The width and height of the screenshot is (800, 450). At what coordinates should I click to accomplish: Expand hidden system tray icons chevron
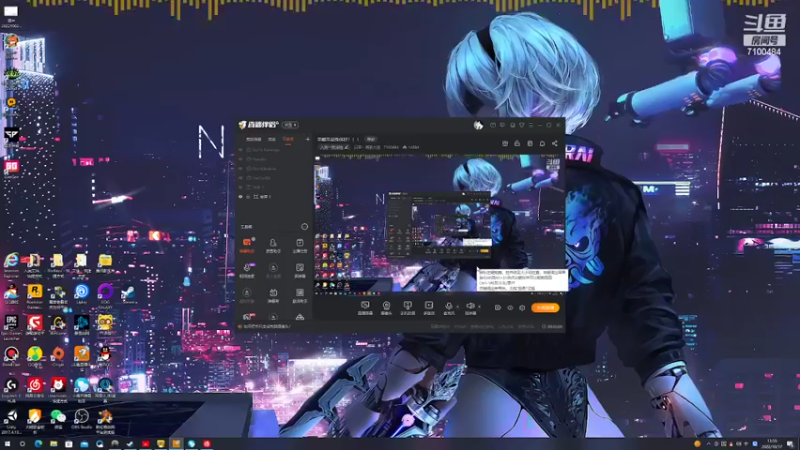click(x=708, y=444)
